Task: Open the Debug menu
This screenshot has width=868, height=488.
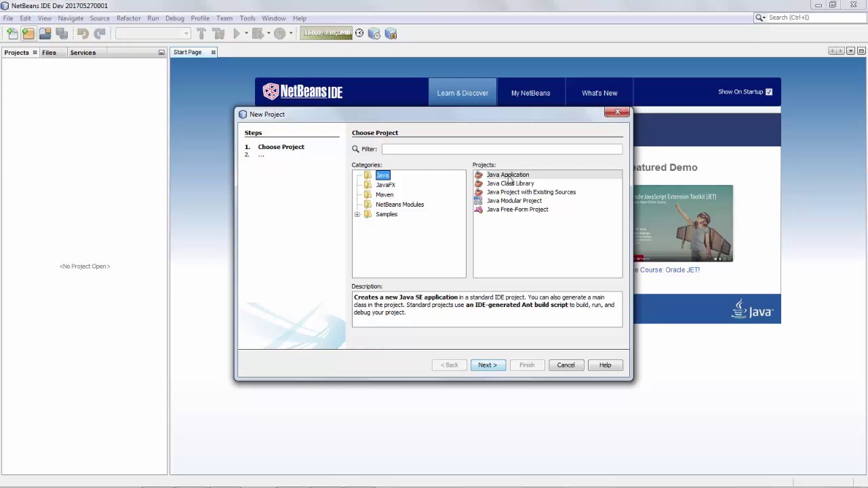Action: point(174,18)
